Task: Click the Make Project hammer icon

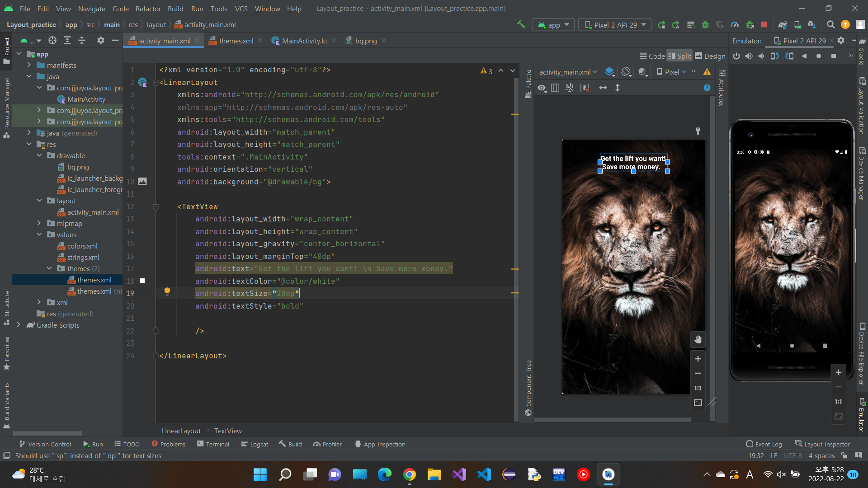Action: tap(521, 24)
